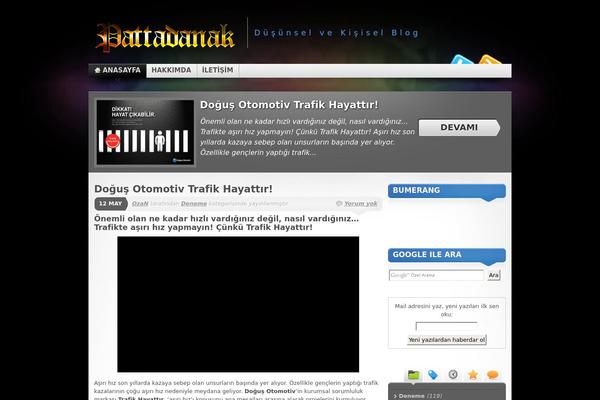The image size is (600, 400).
Task: Open the HAKKIMDA page
Action: [x=171, y=70]
